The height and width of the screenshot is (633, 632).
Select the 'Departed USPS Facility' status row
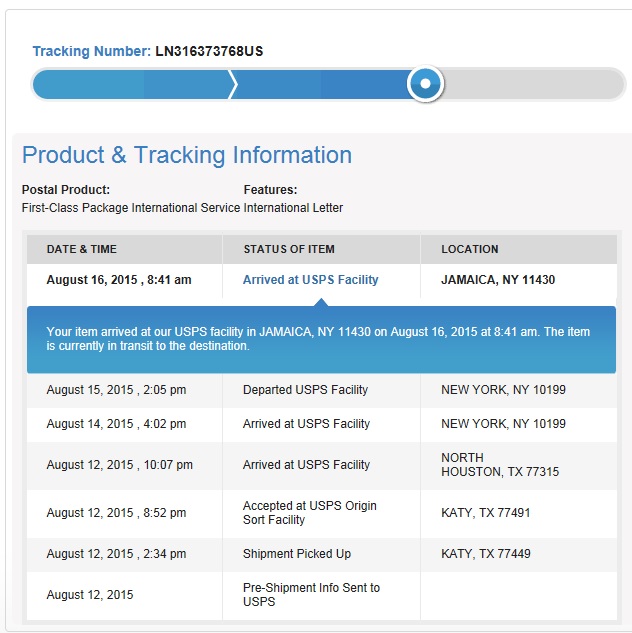305,390
